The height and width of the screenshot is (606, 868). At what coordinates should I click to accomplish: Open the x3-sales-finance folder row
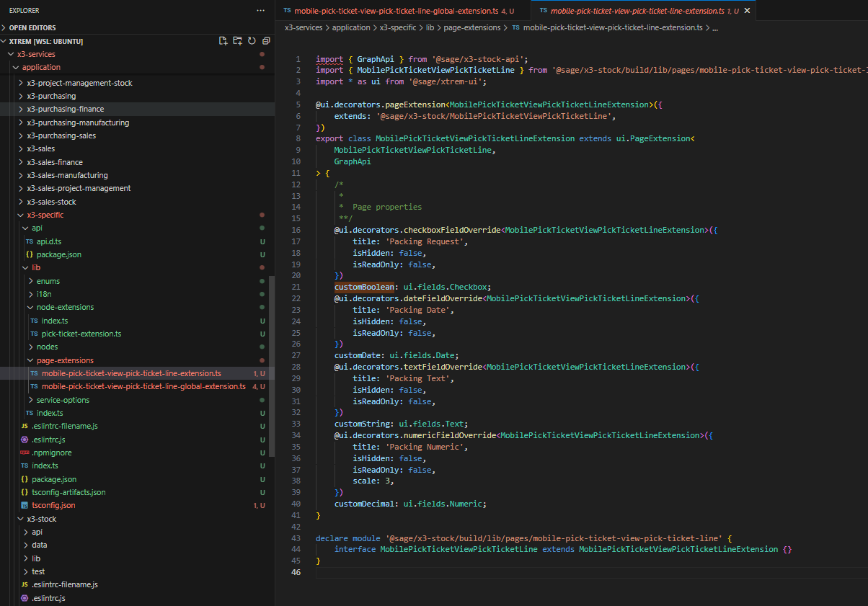coord(137,162)
